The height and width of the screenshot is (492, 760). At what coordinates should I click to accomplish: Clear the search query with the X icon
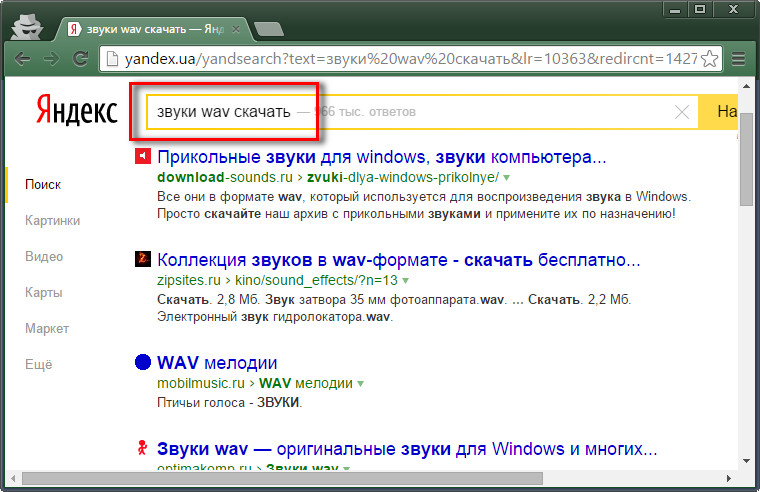point(682,112)
